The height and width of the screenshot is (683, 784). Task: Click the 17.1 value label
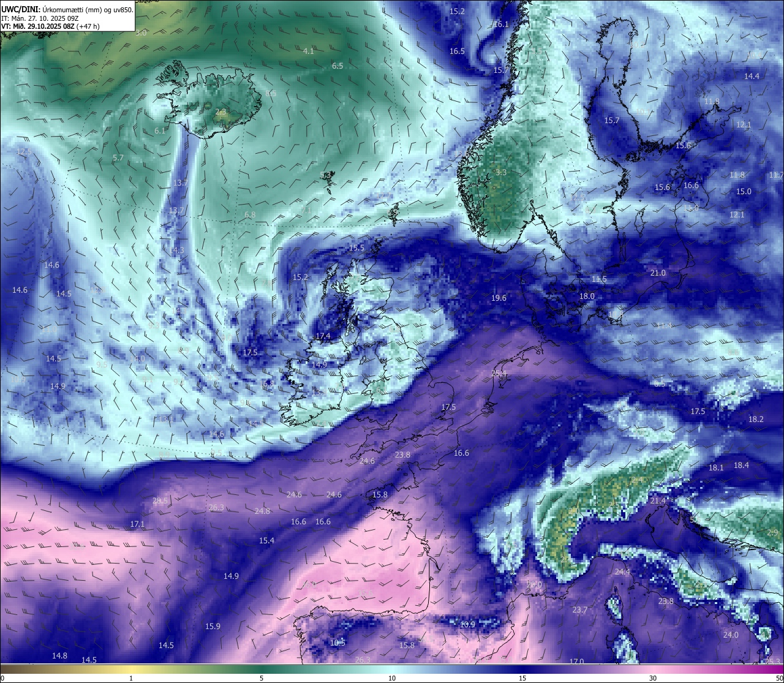tap(137, 524)
